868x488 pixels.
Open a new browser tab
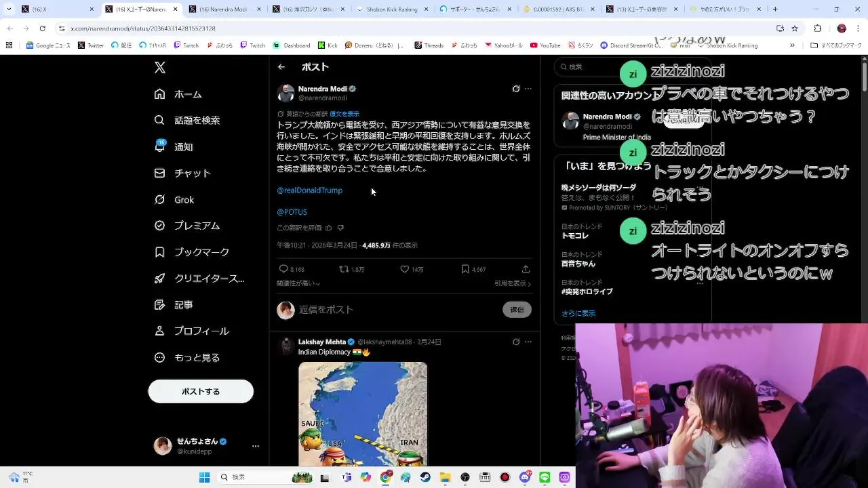775,9
